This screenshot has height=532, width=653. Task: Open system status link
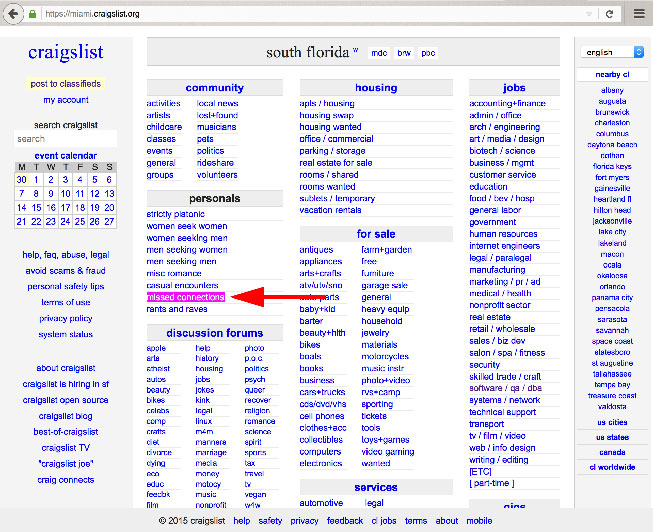pyautogui.click(x=65, y=335)
